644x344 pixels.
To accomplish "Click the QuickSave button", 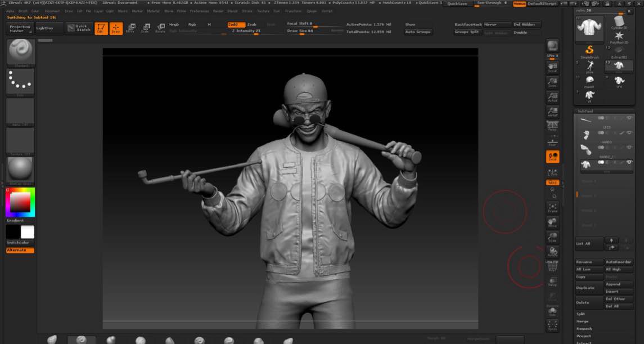I will pos(457,3).
